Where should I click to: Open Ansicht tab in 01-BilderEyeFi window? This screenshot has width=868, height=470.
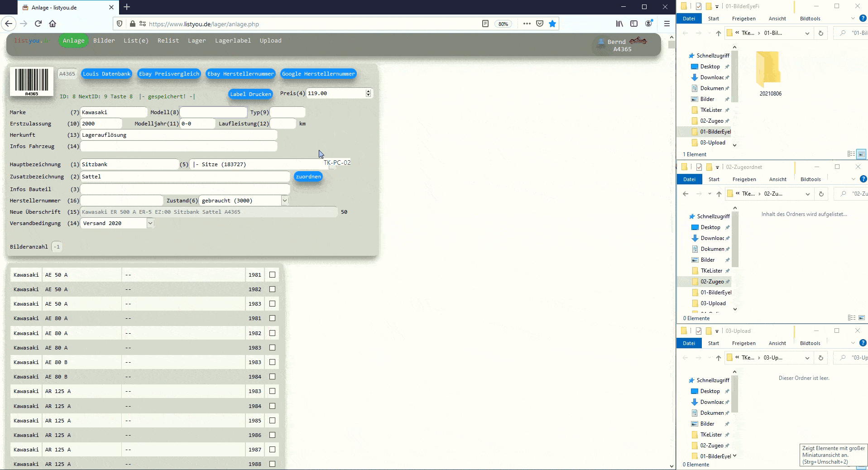pos(777,19)
